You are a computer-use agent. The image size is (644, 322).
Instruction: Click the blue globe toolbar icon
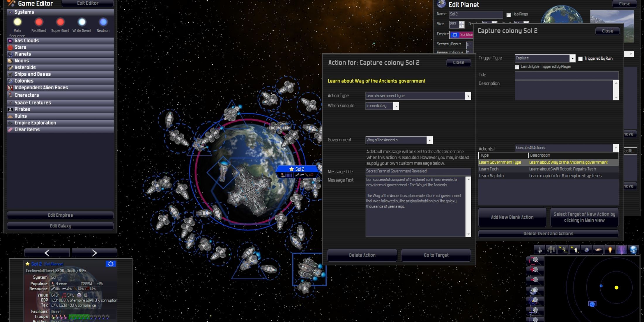pos(633,250)
